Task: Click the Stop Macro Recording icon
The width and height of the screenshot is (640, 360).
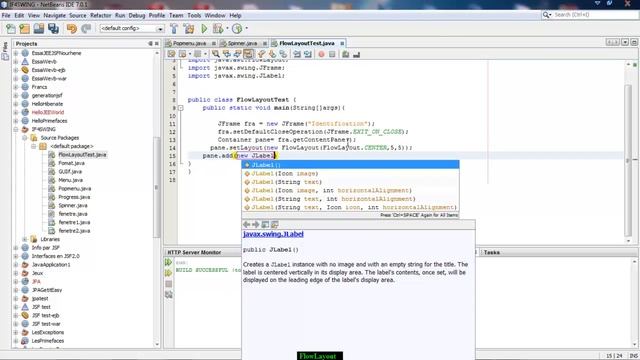Action: point(332,54)
